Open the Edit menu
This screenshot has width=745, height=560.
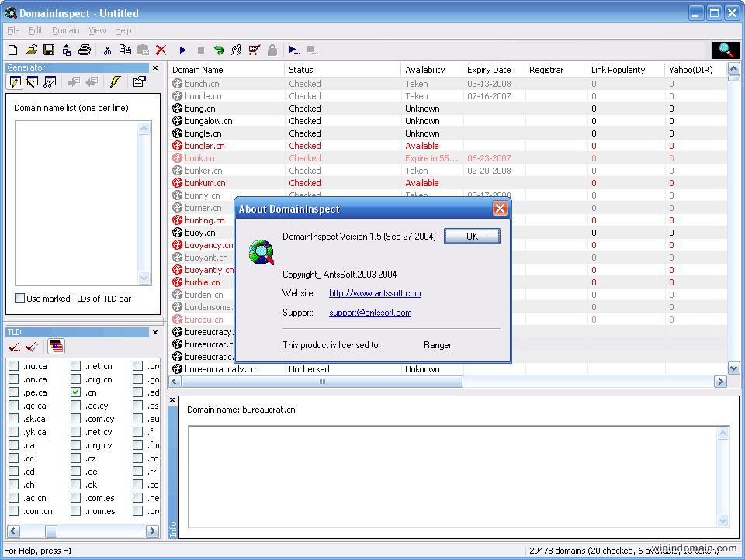[x=36, y=30]
